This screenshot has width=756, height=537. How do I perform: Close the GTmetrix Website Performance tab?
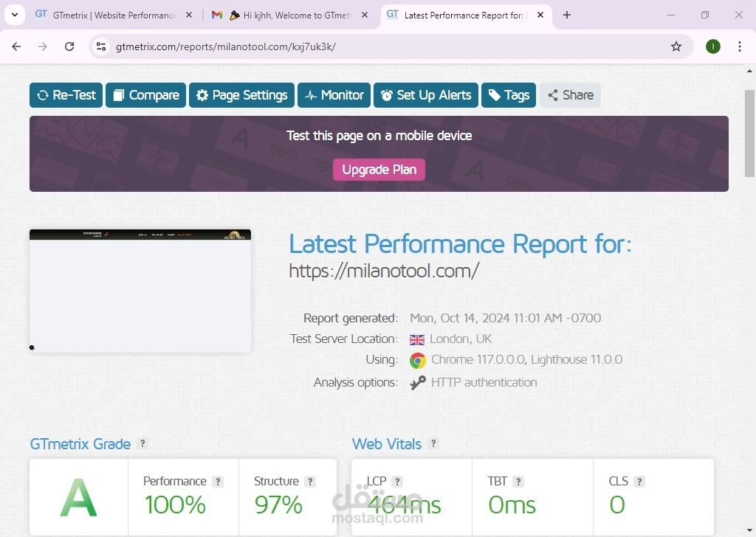[189, 15]
